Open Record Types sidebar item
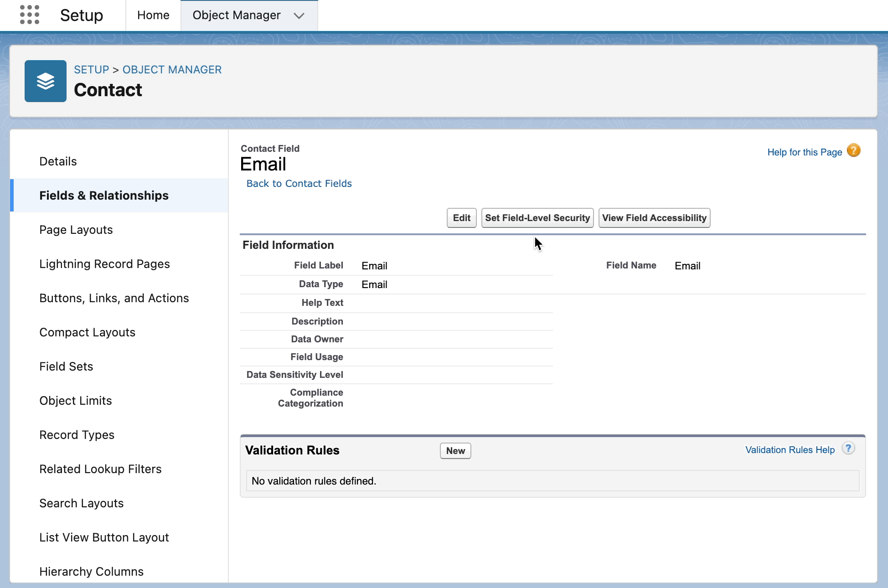 tap(77, 435)
